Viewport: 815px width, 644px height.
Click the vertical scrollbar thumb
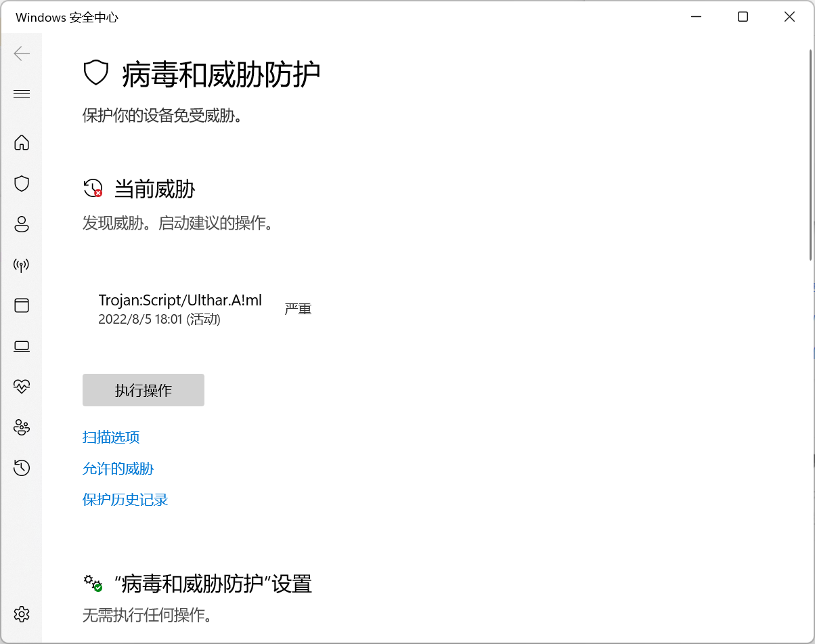point(812,156)
